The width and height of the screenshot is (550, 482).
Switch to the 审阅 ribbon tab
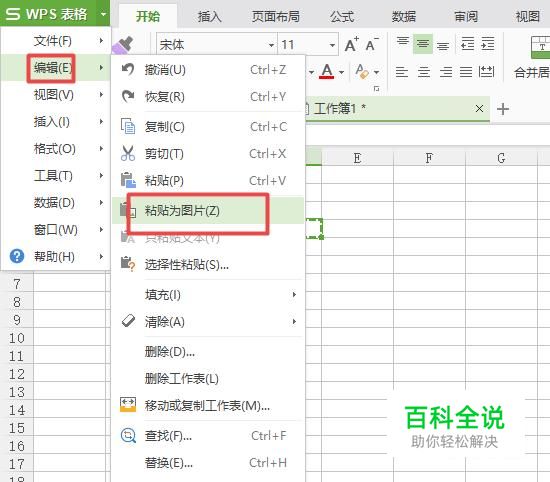(x=465, y=16)
